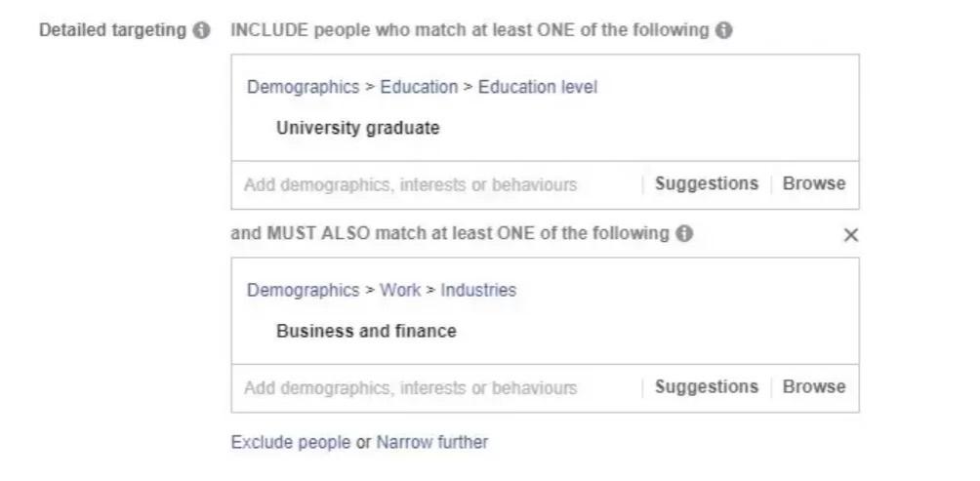
Task: Select the Business and finance targeting item
Action: (x=366, y=331)
